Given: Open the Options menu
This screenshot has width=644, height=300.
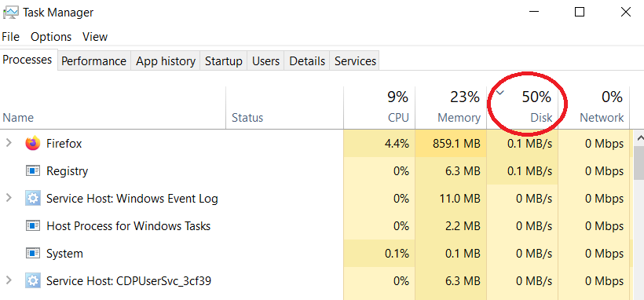Looking at the screenshot, I should pos(51,37).
